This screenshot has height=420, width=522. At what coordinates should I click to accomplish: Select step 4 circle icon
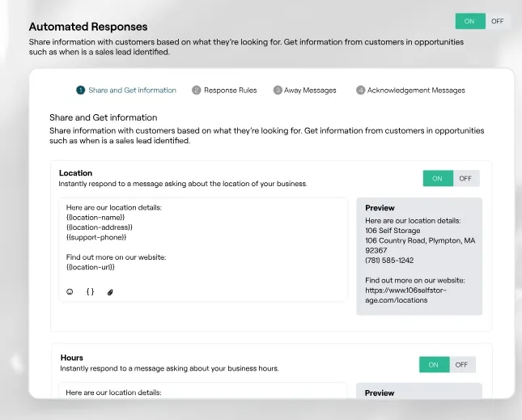[360, 90]
